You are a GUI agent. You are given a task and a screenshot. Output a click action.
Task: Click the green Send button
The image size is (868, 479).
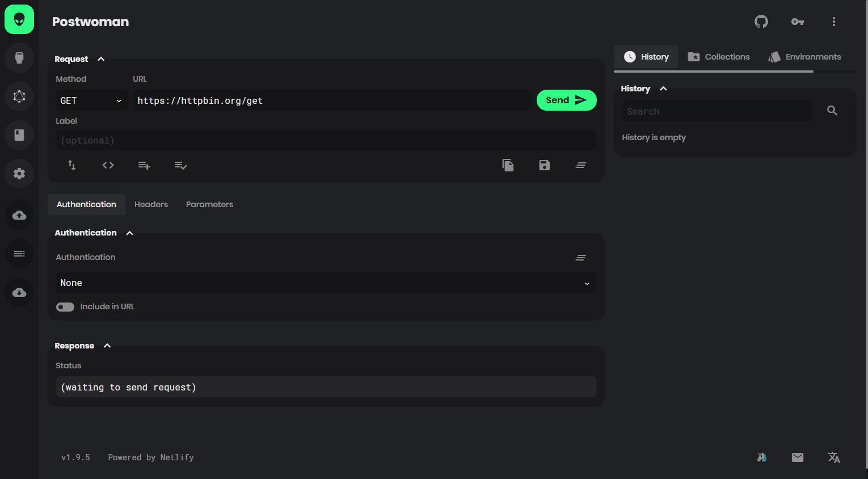[567, 100]
